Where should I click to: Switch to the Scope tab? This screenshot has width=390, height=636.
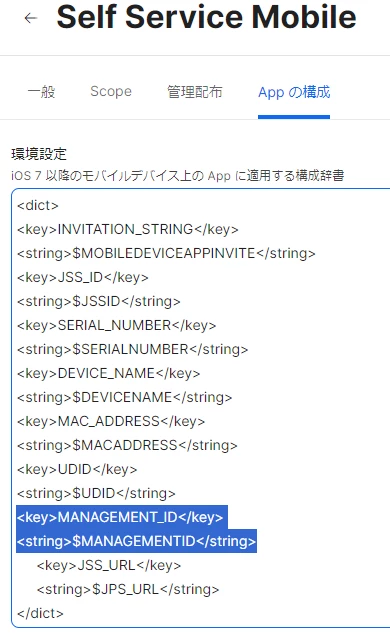coord(111,92)
